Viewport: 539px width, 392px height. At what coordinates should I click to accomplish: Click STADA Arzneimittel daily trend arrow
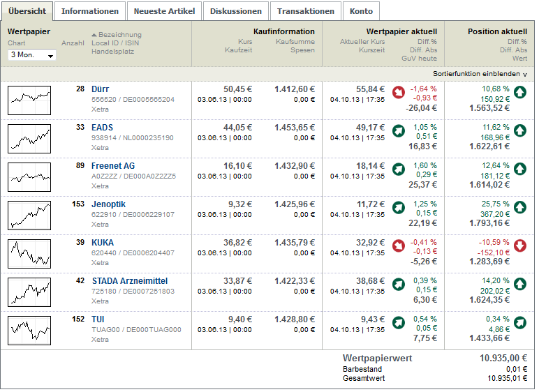tap(398, 284)
